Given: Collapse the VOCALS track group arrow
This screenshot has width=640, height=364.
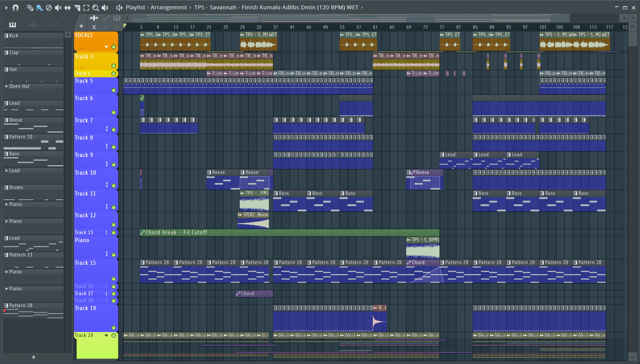Looking at the screenshot, I should [x=106, y=47].
